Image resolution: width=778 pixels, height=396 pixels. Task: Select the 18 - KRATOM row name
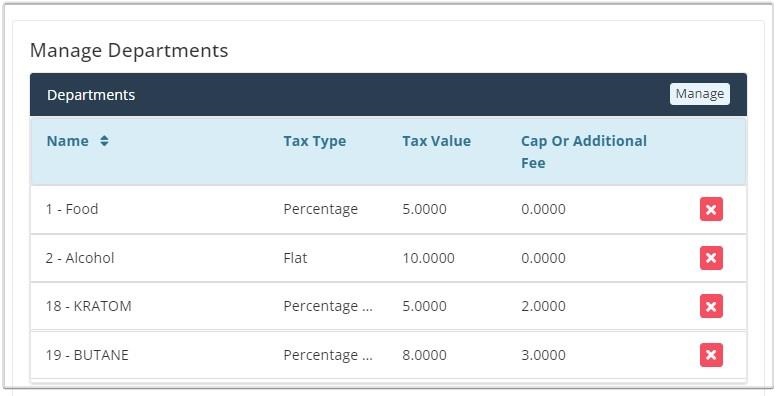pyautogui.click(x=88, y=306)
